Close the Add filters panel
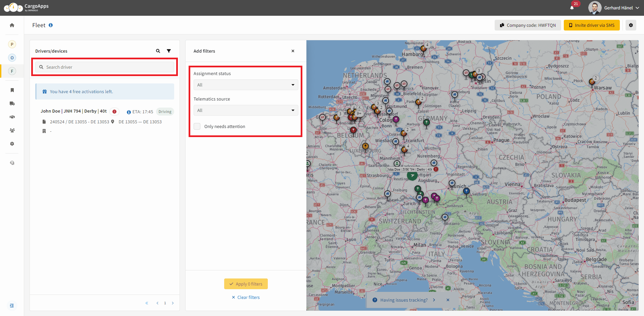The height and width of the screenshot is (316, 644). 293,51
